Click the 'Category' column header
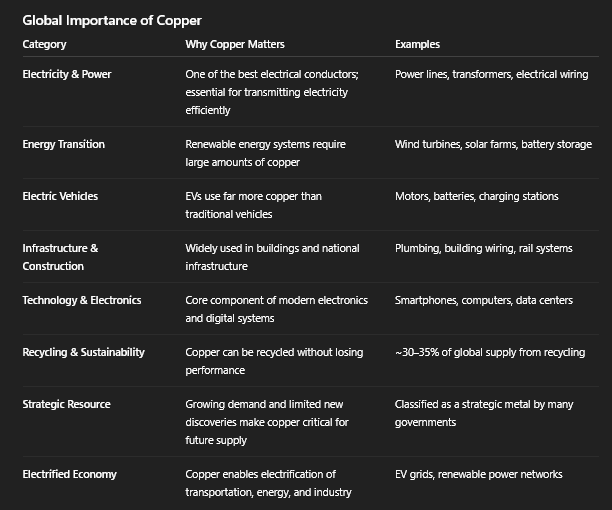The height and width of the screenshot is (510, 612). (x=44, y=44)
